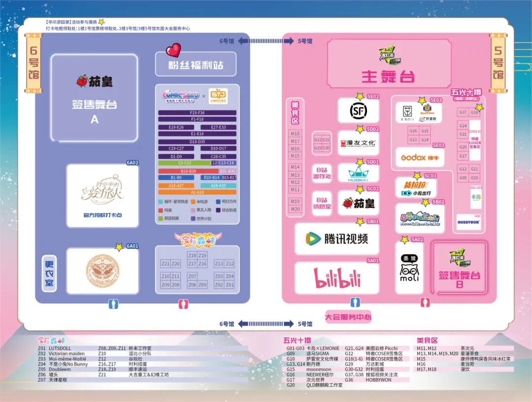Click the orange STJ logo beside COMICUP

[218, 96]
